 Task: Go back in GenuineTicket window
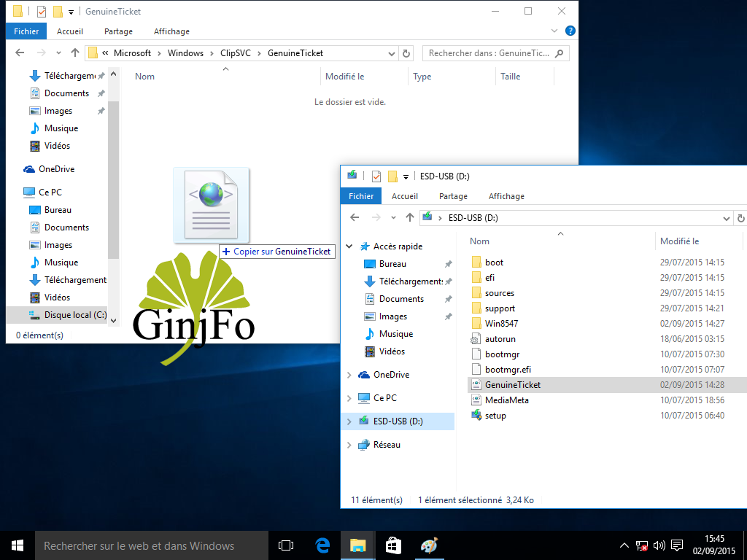(20, 52)
